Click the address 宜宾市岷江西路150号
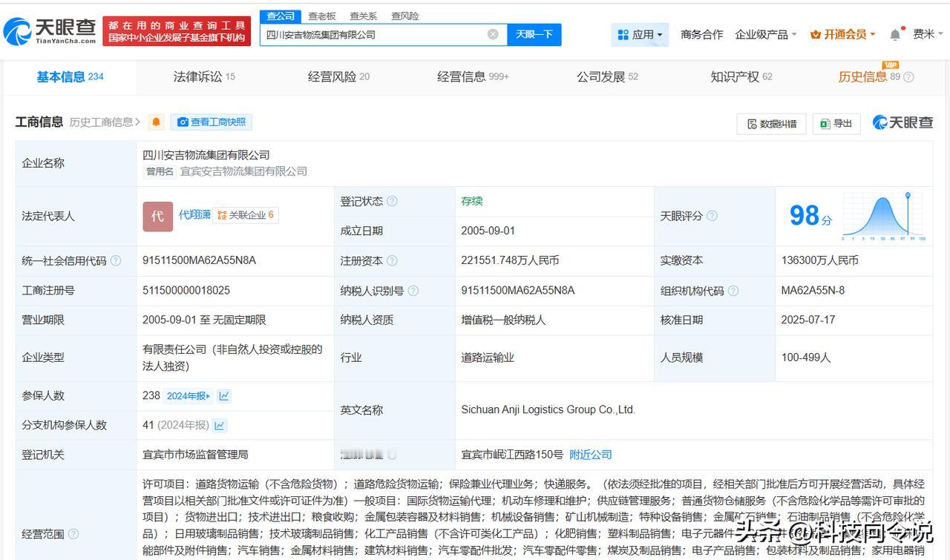 click(x=512, y=455)
